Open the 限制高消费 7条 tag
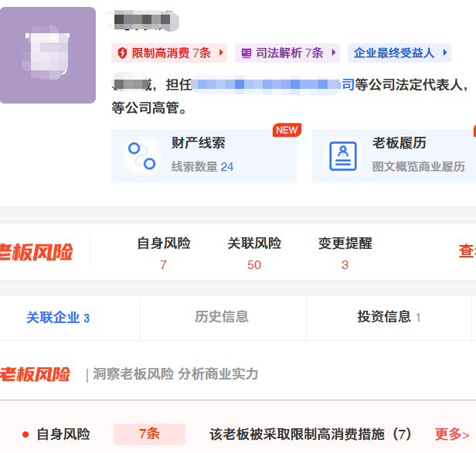 click(169, 53)
